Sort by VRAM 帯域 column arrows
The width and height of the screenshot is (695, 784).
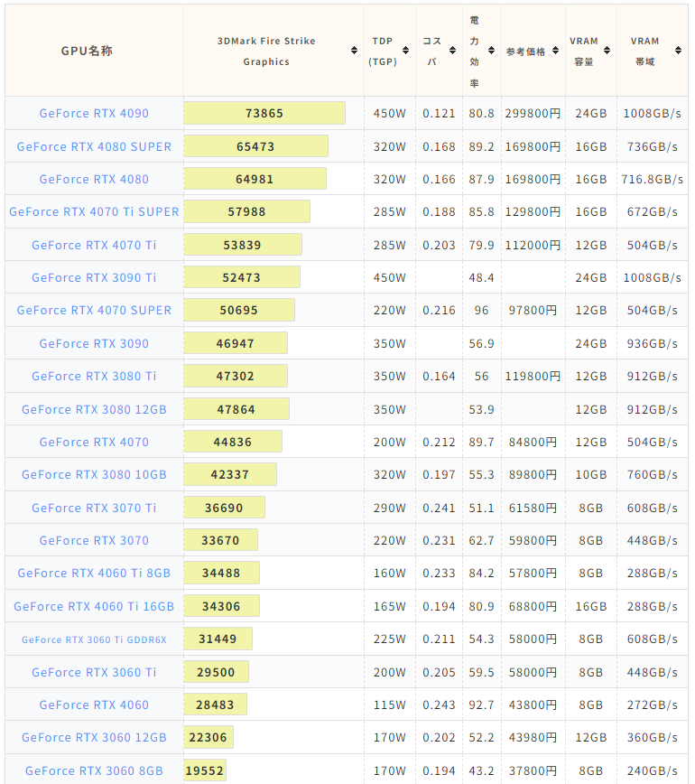coord(678,51)
